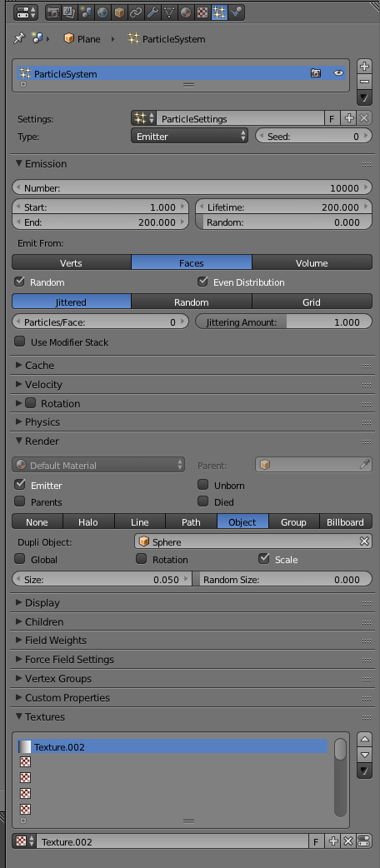The image size is (380, 868).
Task: Adjust the Jittering Amount slider
Action: [x=283, y=322]
